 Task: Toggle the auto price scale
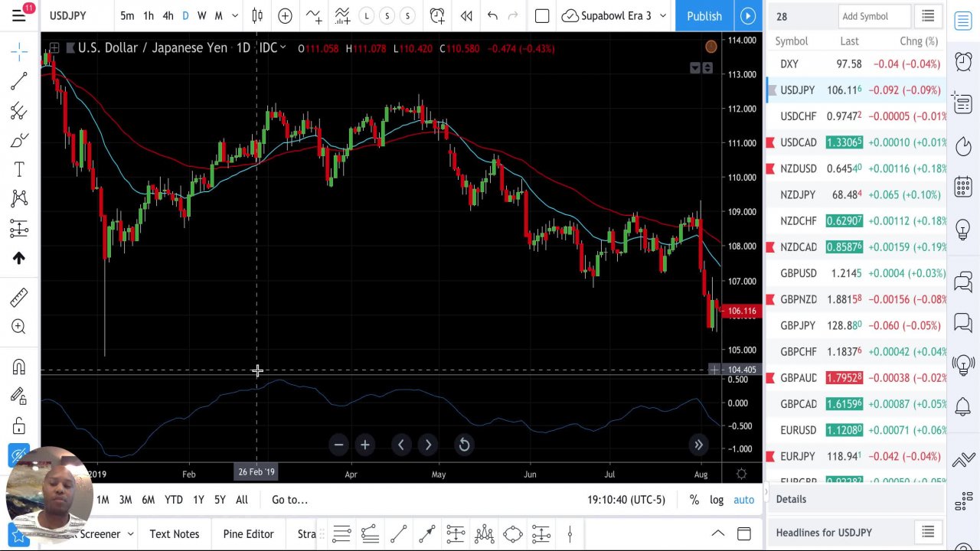point(743,500)
